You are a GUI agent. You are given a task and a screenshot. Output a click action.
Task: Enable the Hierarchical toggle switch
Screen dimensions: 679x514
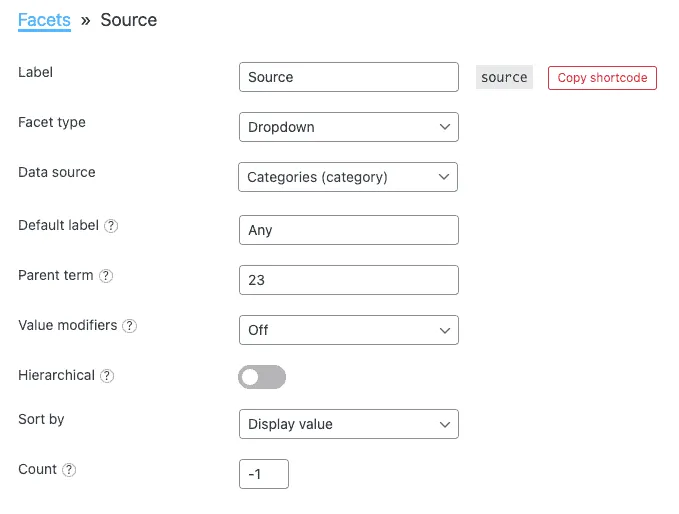coord(262,377)
